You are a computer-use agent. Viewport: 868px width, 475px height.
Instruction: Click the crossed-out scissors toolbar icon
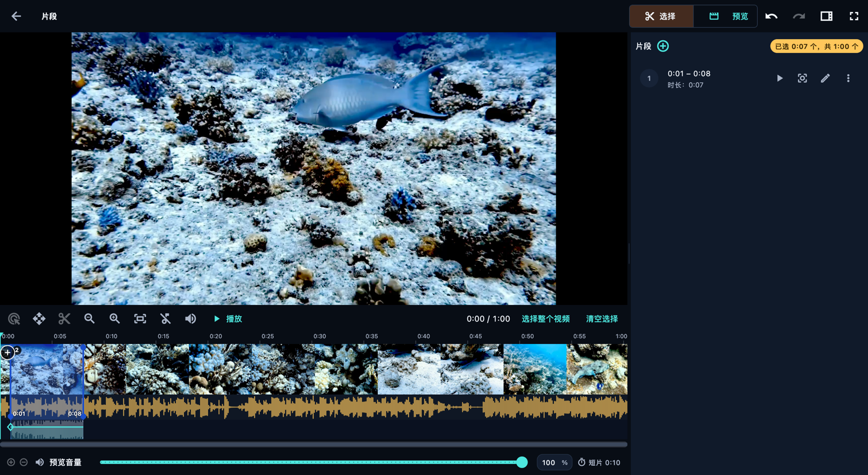pyautogui.click(x=165, y=319)
